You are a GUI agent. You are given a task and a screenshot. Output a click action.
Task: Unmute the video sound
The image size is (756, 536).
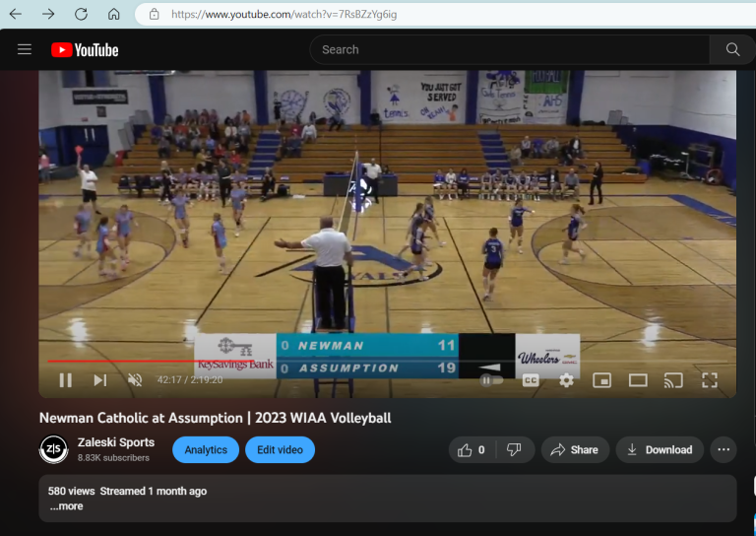(x=135, y=380)
